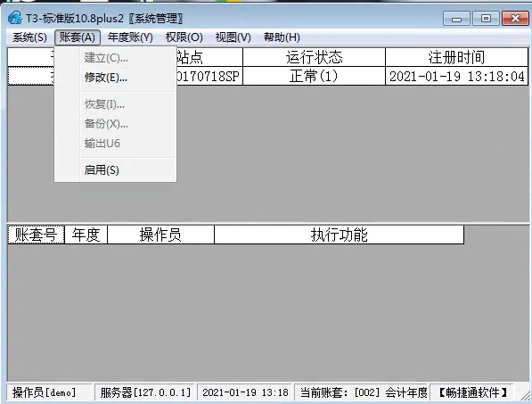Minimize the T3 system management window
Screen dimensions: 532x404
pos(456,19)
